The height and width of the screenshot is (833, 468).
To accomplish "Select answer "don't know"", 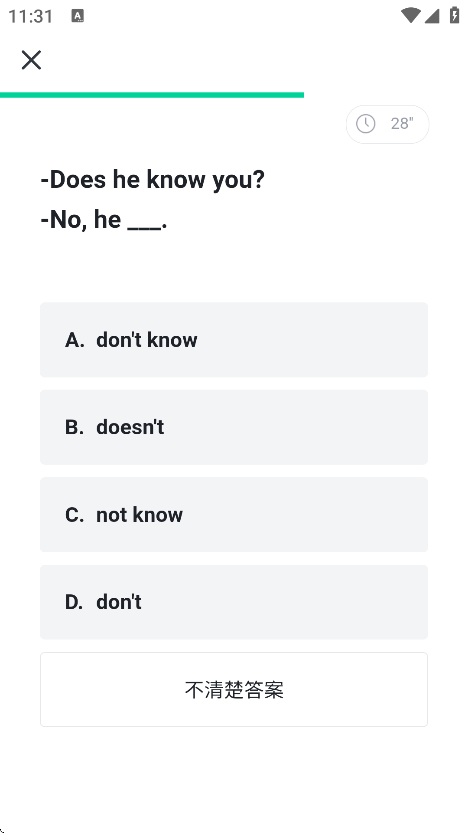I will coord(234,340).
